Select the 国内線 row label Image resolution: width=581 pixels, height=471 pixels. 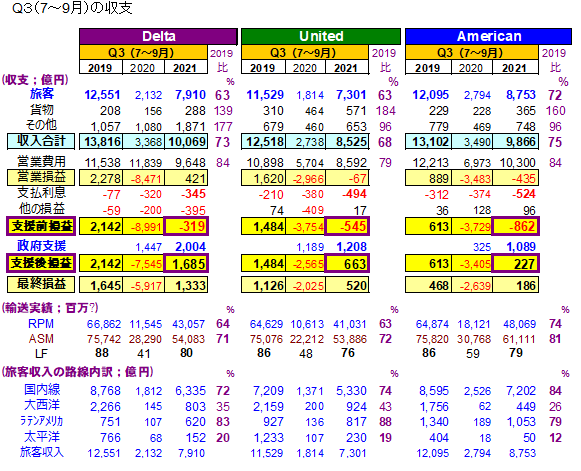(42, 390)
